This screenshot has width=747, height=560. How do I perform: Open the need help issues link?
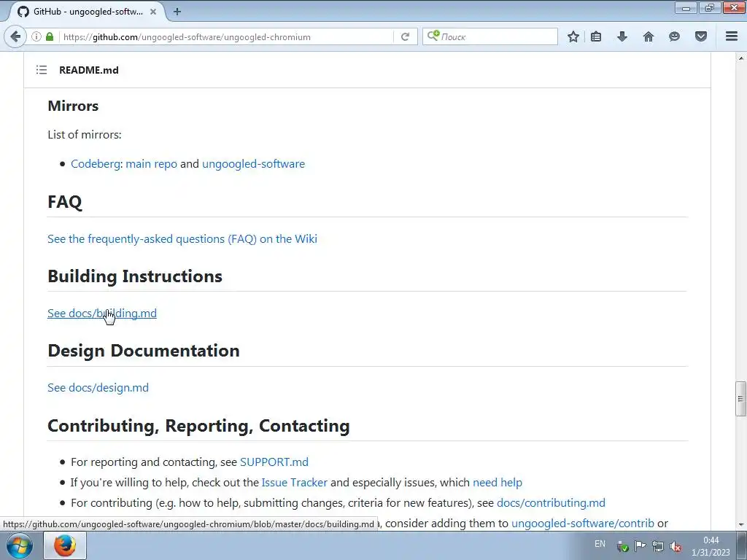coord(498,483)
